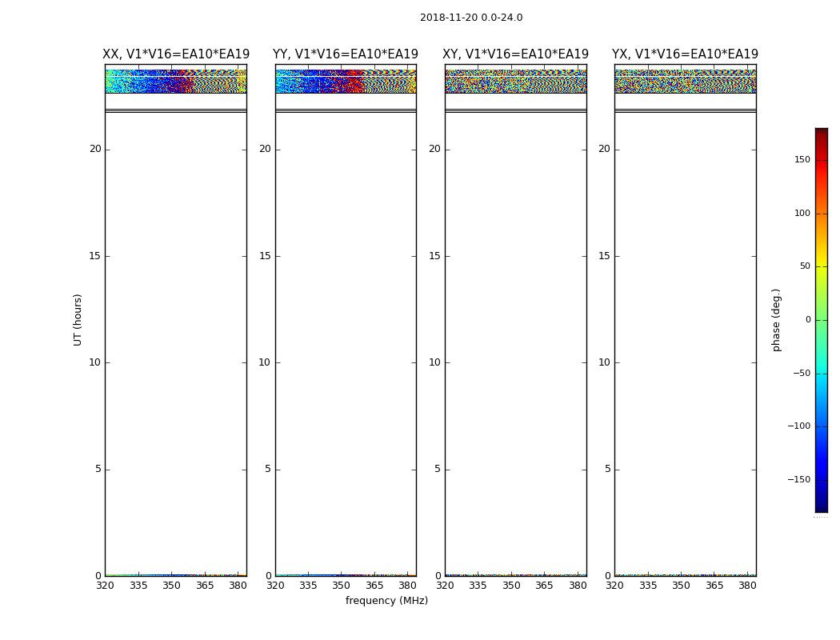Click the 380 frequency tick label of the YX panel
The height and width of the screenshot is (640, 840).
(x=747, y=586)
